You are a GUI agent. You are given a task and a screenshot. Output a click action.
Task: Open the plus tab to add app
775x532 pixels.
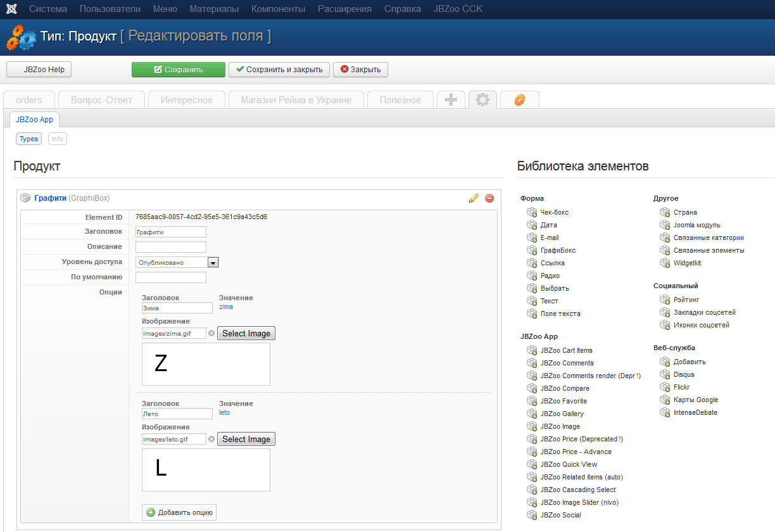[451, 100]
